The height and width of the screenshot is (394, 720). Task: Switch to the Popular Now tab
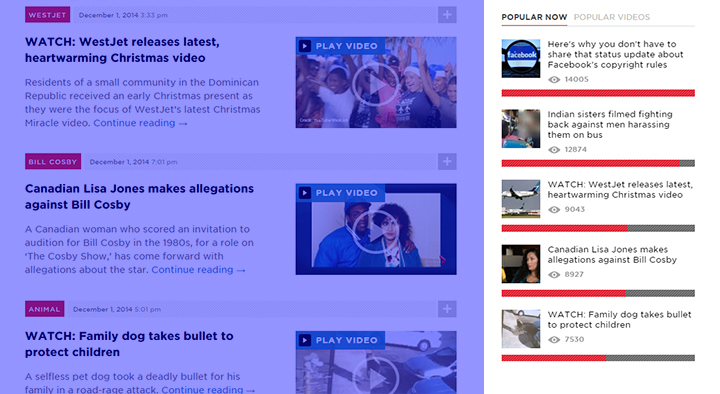[534, 17]
